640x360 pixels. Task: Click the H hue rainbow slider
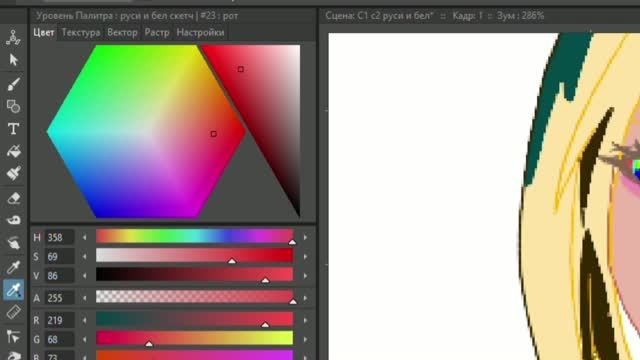point(194,236)
